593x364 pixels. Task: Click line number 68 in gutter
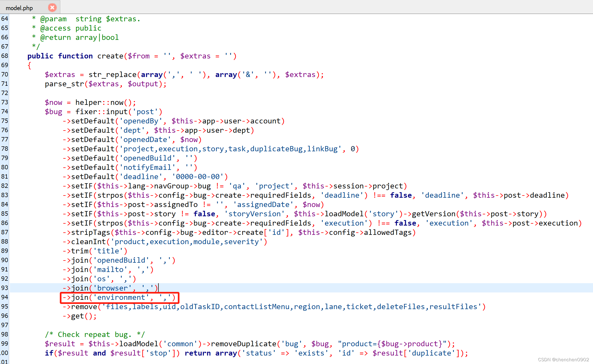click(5, 56)
